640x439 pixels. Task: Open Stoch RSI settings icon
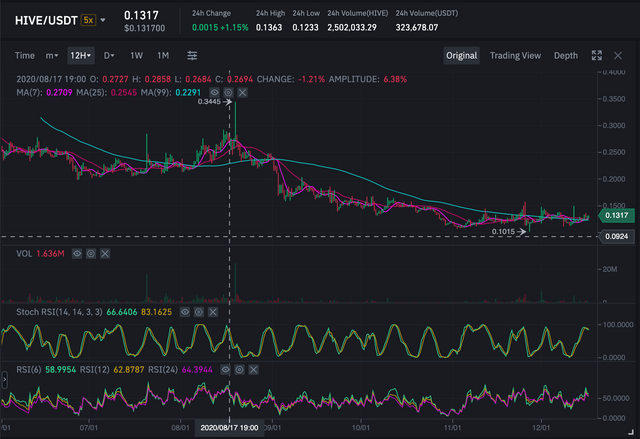coord(199,312)
